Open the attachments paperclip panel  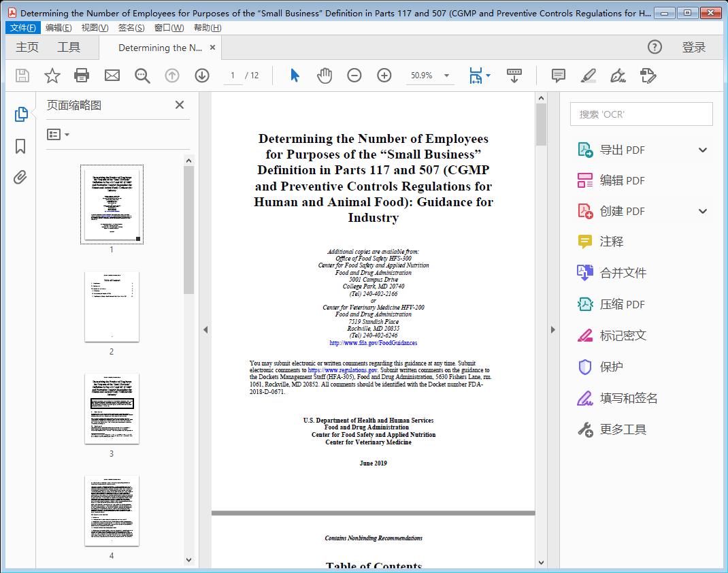click(x=20, y=178)
